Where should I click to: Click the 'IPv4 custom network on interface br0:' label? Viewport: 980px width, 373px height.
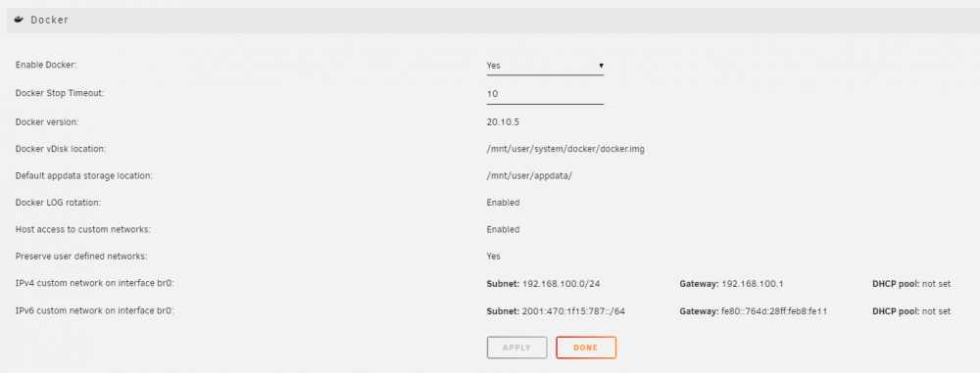[94, 284]
